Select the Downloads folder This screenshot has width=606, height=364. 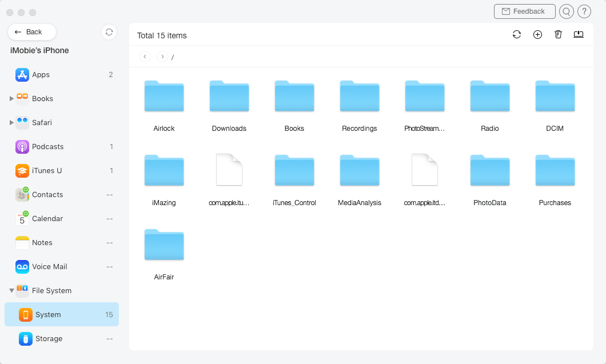pos(229,97)
